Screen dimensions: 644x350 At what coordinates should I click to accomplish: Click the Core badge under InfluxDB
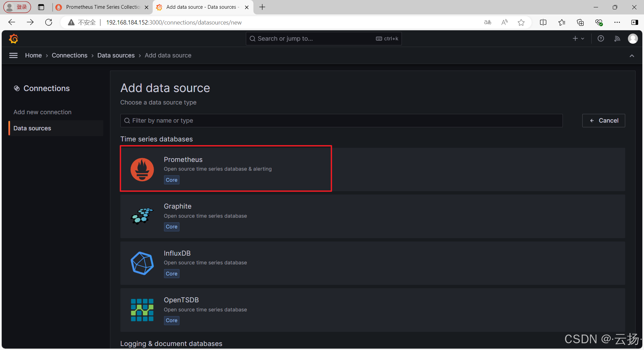pyautogui.click(x=172, y=274)
